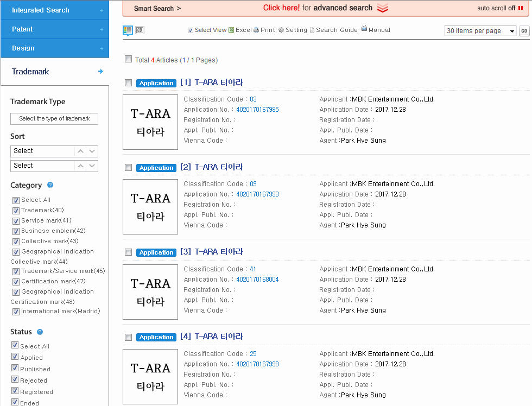Switch to list view icon
The width and height of the screenshot is (532, 406).
coord(128,30)
